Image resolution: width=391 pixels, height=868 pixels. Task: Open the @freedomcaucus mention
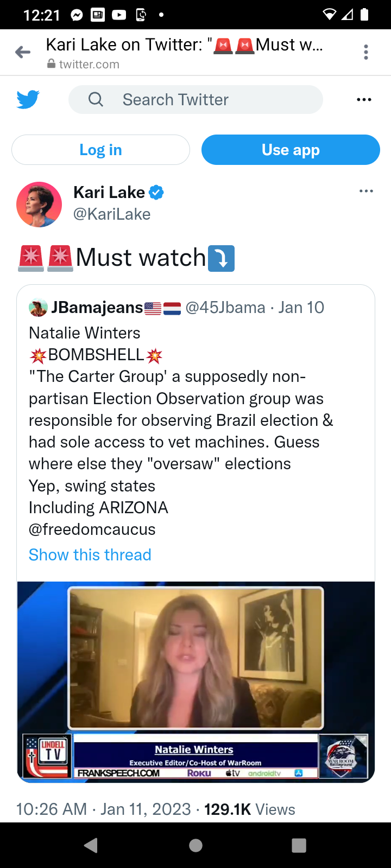tap(92, 529)
